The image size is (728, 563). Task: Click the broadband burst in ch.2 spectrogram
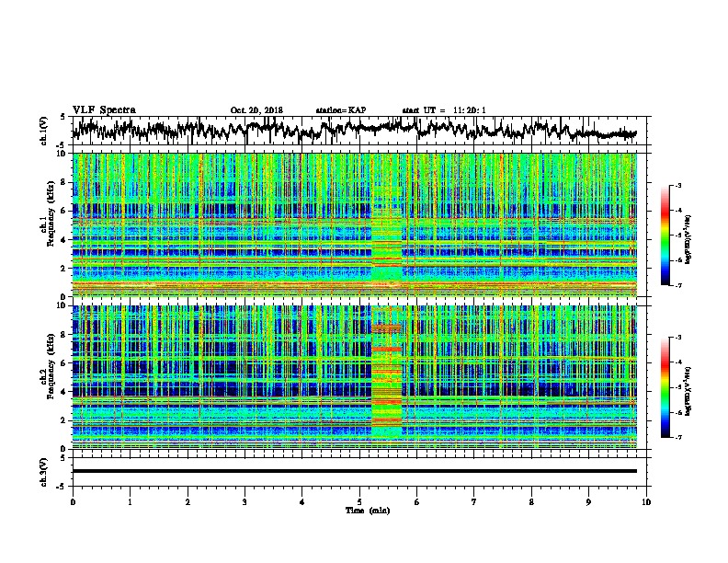[x=387, y=376]
